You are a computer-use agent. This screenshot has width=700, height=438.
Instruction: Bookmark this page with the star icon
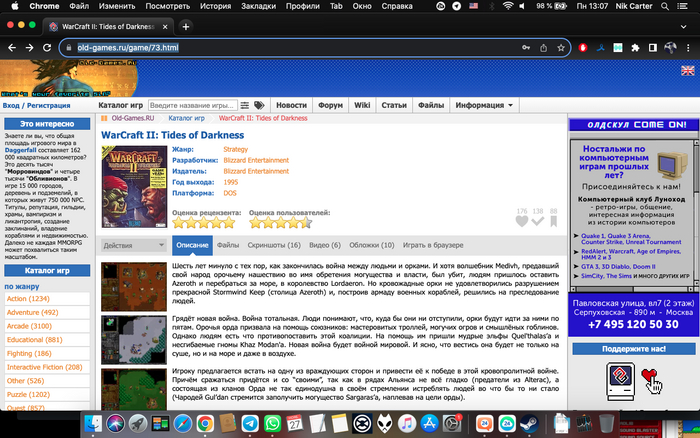point(561,48)
